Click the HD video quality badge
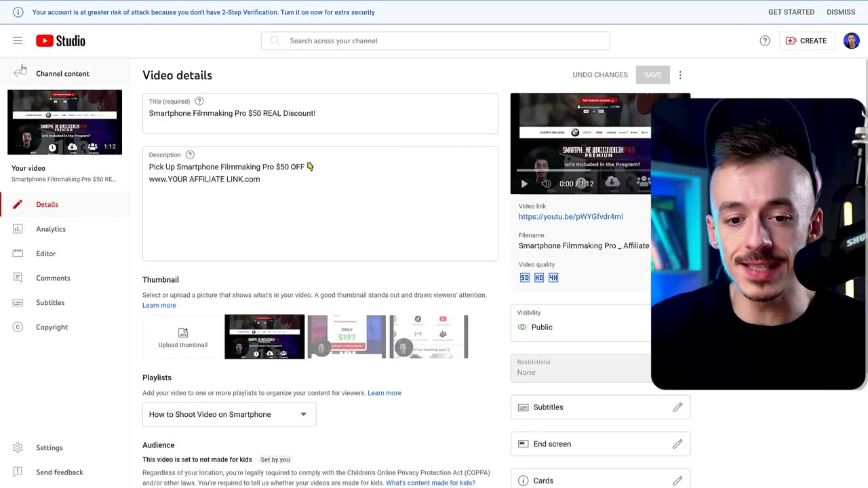The image size is (868, 488). coord(539,277)
